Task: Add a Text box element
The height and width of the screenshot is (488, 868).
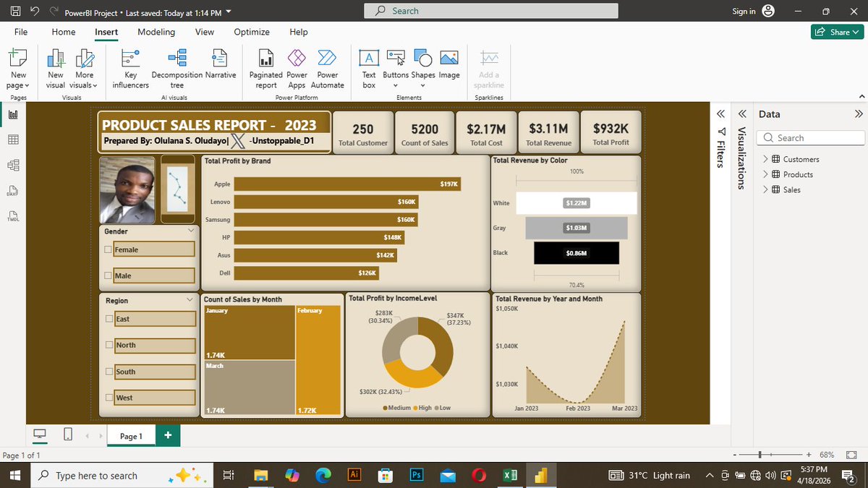Action: 369,69
